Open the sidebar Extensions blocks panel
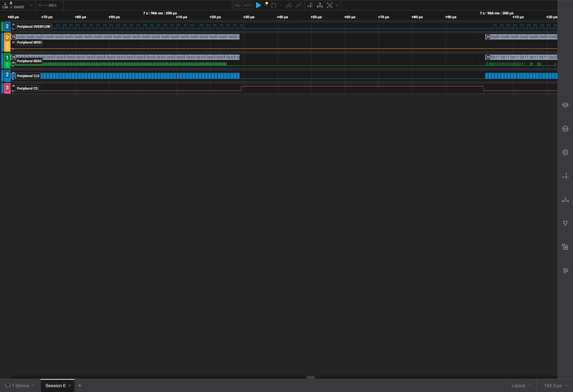Viewport: 573px width, 392px height. click(x=565, y=247)
